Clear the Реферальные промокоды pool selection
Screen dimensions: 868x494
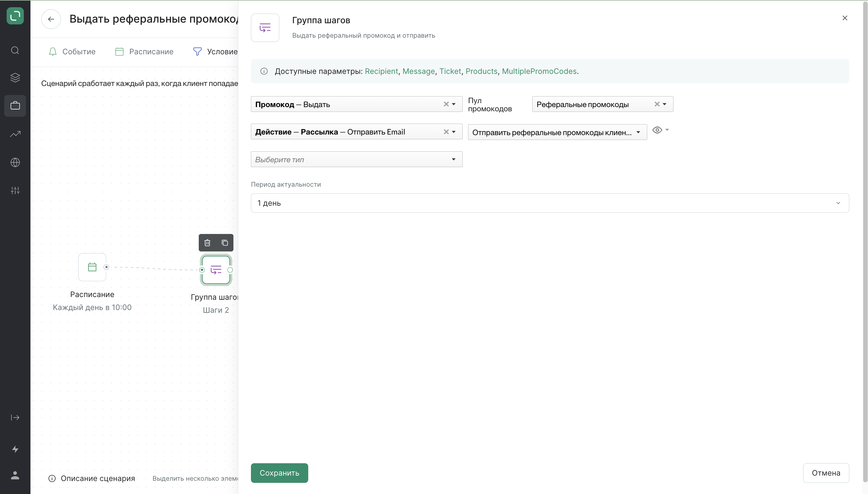657,104
